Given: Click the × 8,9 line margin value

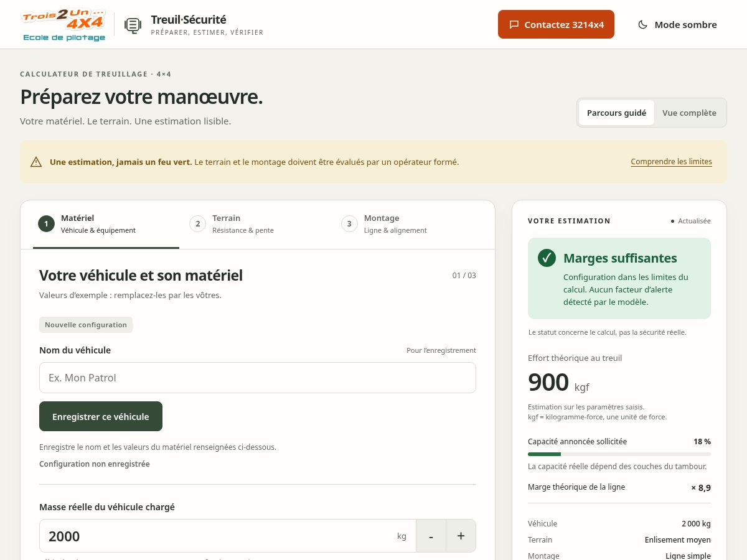Looking at the screenshot, I should (x=701, y=487).
